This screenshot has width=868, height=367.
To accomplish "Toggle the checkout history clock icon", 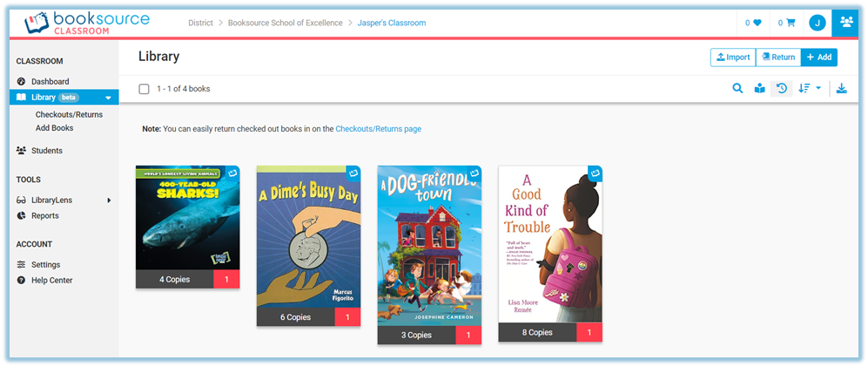I will (782, 88).
